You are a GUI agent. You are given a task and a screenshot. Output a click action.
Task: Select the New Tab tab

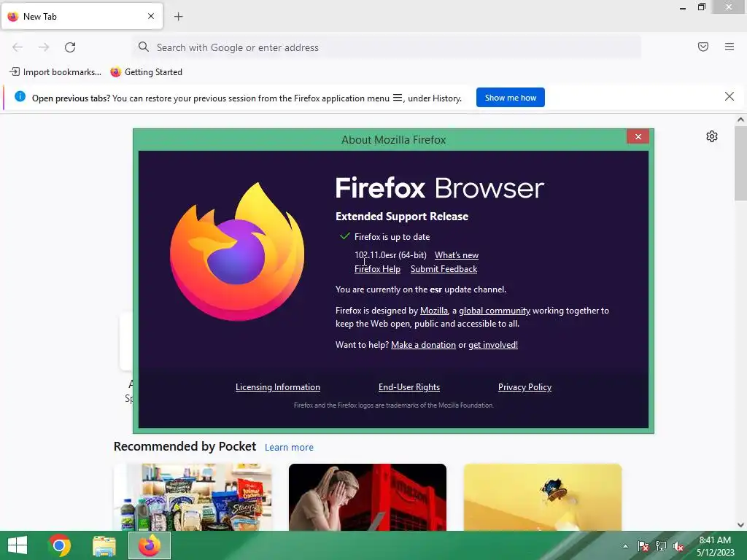82,17
